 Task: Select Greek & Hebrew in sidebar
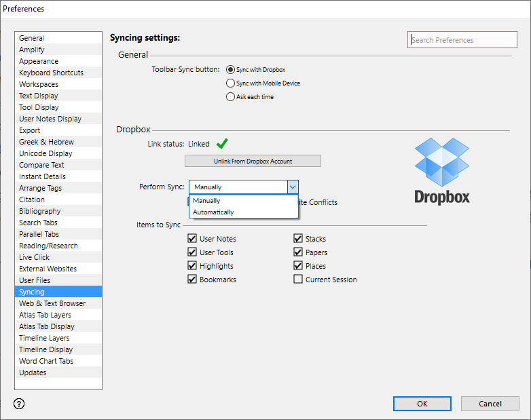[x=46, y=142]
